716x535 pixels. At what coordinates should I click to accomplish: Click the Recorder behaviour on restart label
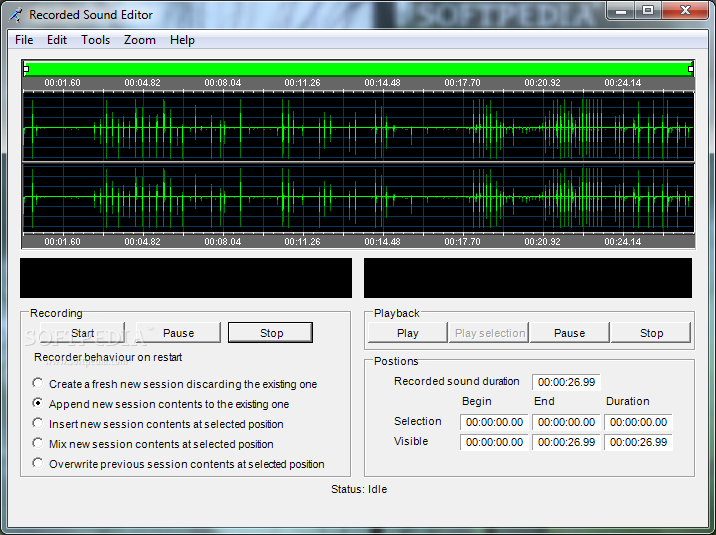point(108,357)
